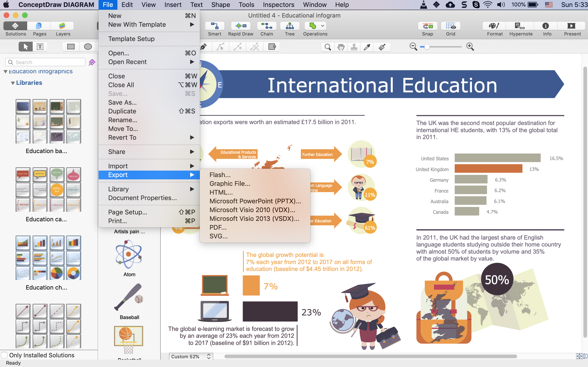This screenshot has width=588, height=367.
Task: Select the arrow pointer tool
Action: coord(26,47)
